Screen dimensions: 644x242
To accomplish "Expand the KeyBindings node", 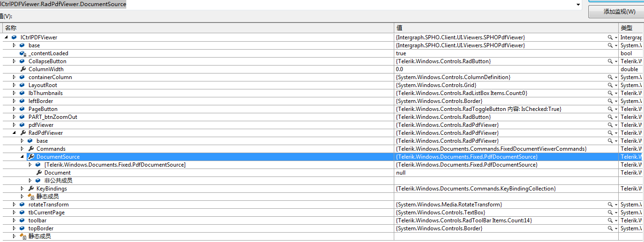I will (x=22, y=189).
